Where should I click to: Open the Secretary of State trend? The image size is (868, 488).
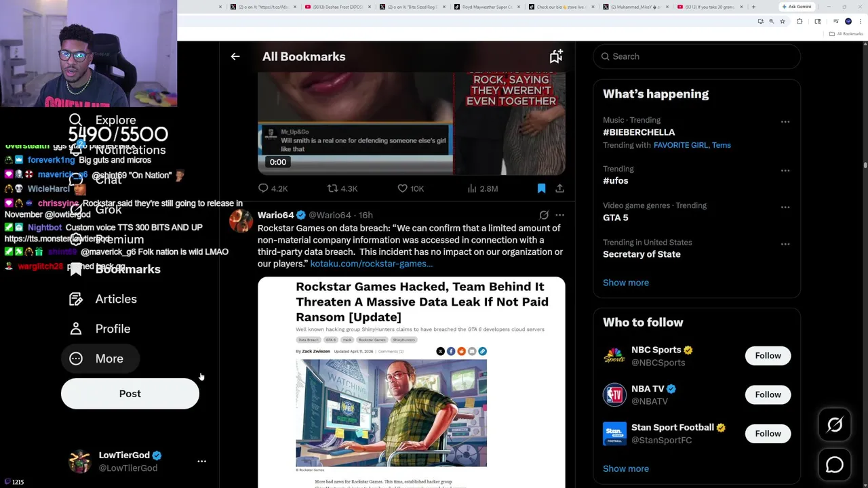[642, 254]
